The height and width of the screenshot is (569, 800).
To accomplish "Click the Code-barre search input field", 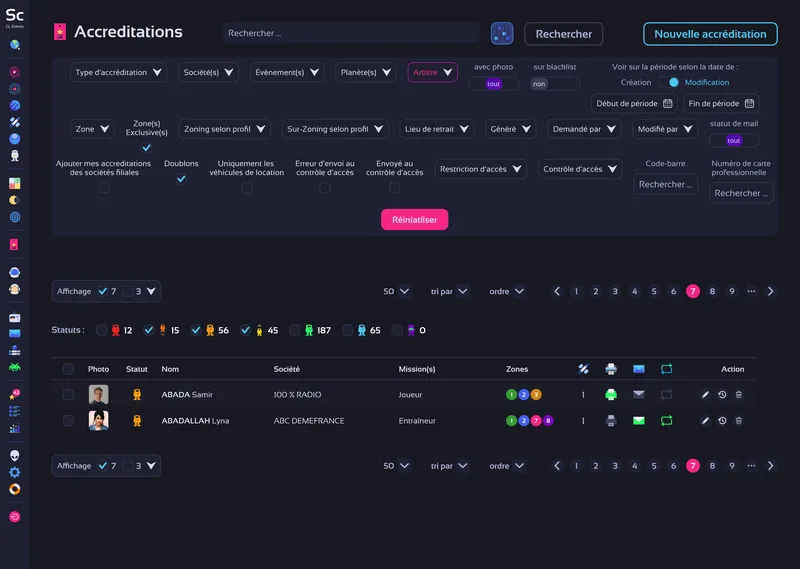I will click(x=665, y=185).
